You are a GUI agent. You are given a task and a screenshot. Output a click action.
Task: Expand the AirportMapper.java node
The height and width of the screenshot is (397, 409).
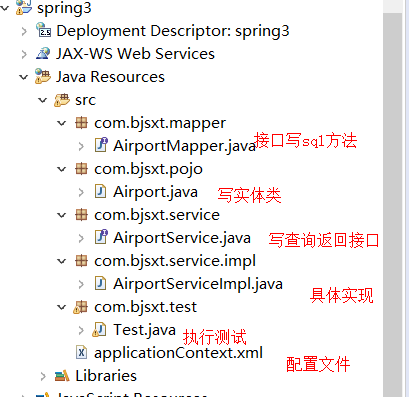click(x=81, y=146)
